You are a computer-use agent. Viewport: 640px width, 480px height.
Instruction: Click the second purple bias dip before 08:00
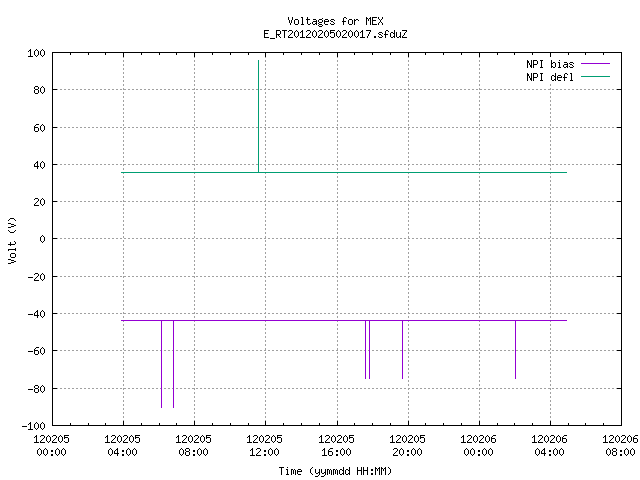(x=173, y=364)
